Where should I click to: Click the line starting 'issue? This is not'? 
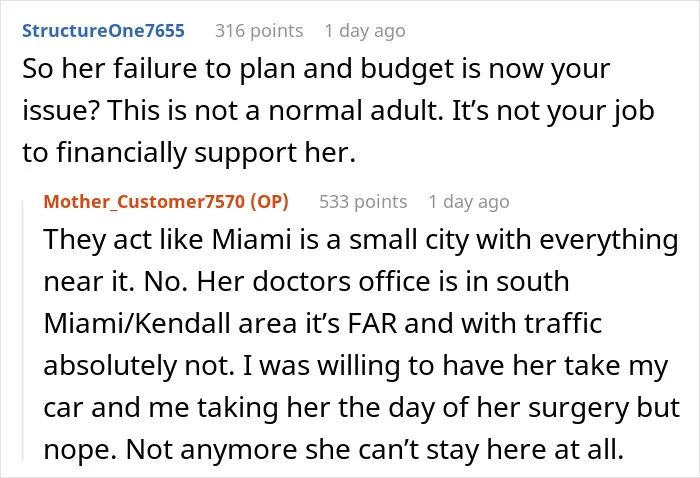[338, 111]
